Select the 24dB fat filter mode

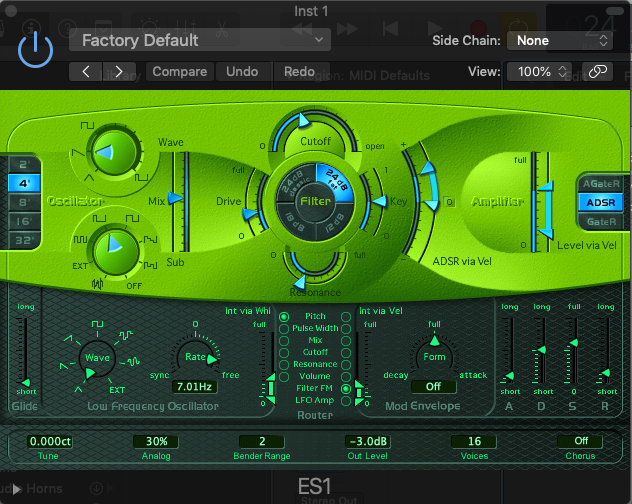click(x=335, y=180)
